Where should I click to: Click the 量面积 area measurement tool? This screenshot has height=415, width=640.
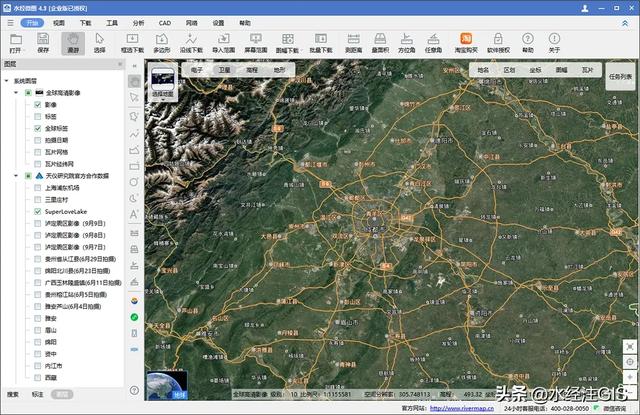tap(380, 41)
